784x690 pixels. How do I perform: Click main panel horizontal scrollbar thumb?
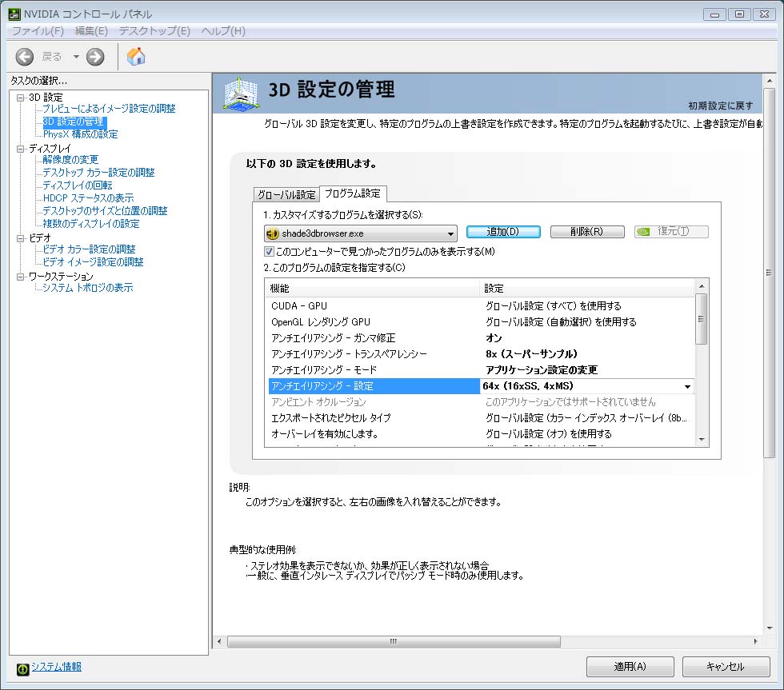[394, 641]
